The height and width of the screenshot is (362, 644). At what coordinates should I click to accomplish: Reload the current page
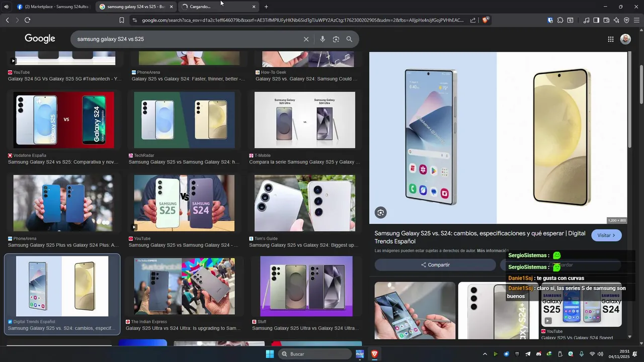pyautogui.click(x=27, y=20)
